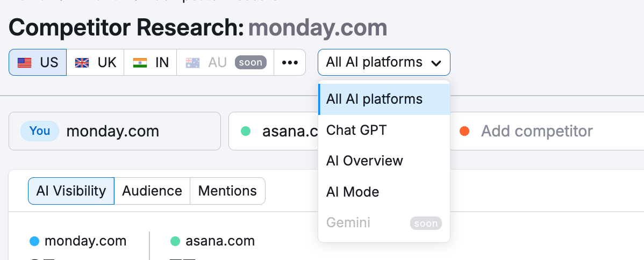The width and height of the screenshot is (644, 260).
Task: Switch to the UK flag region
Action: pos(95,63)
